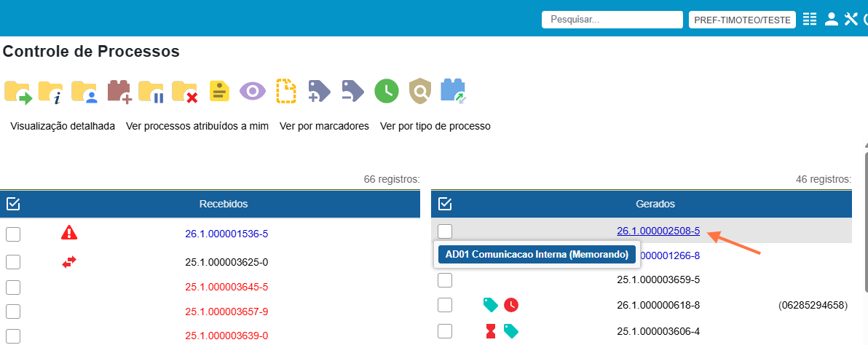Open Atualizar Andamento folder icon with info mark
Screen dimensions: 868x345
(x=50, y=91)
